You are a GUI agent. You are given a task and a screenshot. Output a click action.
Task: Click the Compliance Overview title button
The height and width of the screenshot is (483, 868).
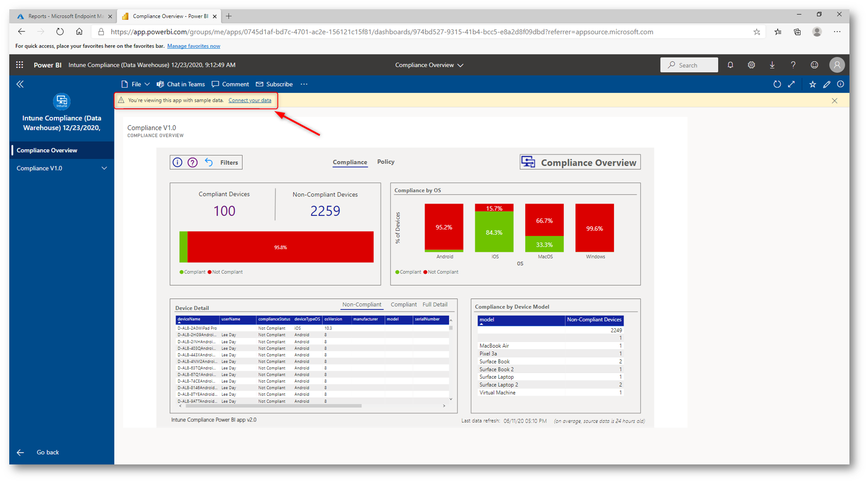(x=580, y=163)
